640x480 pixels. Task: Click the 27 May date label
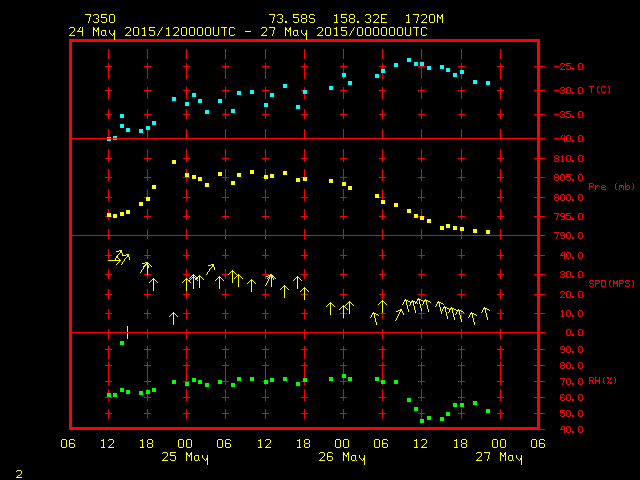pyautogui.click(x=498, y=457)
